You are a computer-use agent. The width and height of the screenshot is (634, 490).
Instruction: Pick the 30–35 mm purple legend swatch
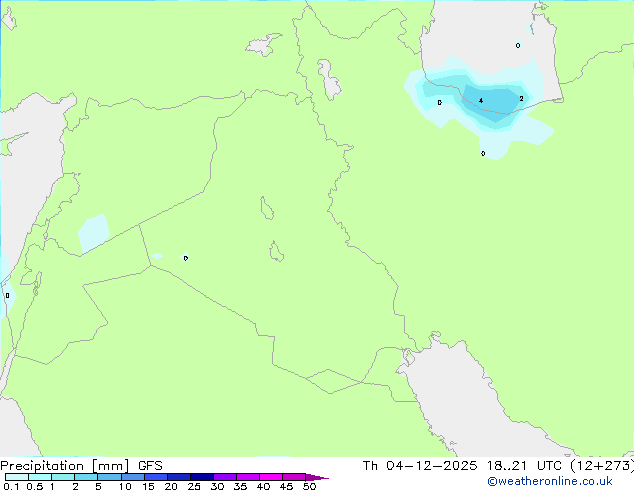(225, 477)
